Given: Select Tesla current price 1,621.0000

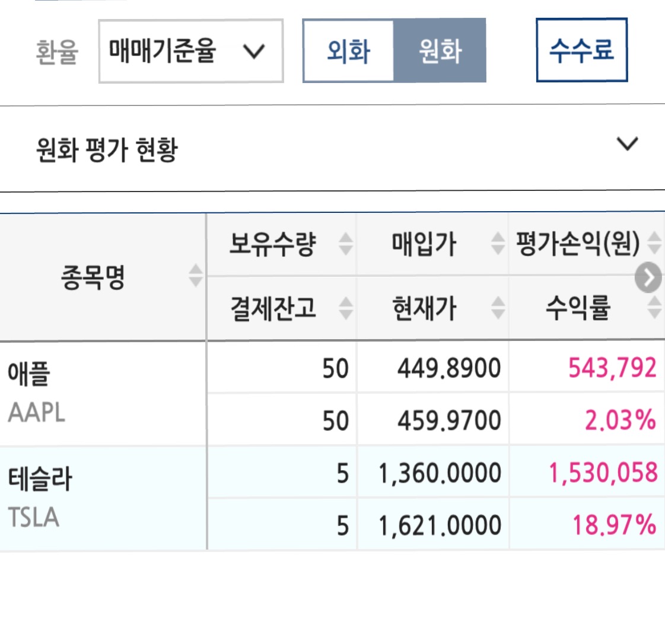Looking at the screenshot, I should (440, 526).
